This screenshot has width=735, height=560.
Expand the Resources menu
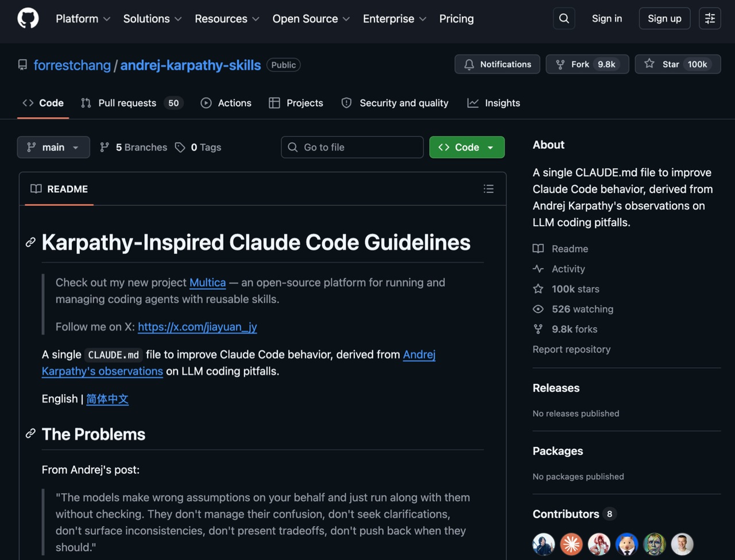[227, 18]
